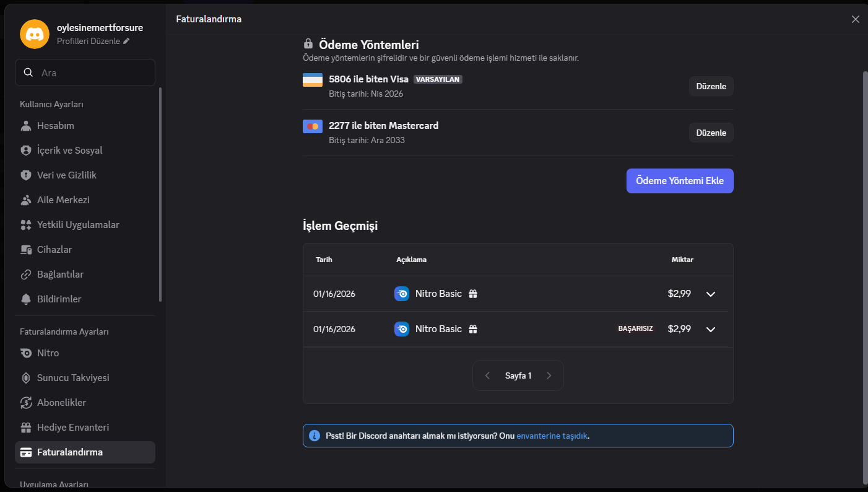The width and height of the screenshot is (868, 492).
Task: Click Düzenle for the Mastercard
Action: coord(711,133)
